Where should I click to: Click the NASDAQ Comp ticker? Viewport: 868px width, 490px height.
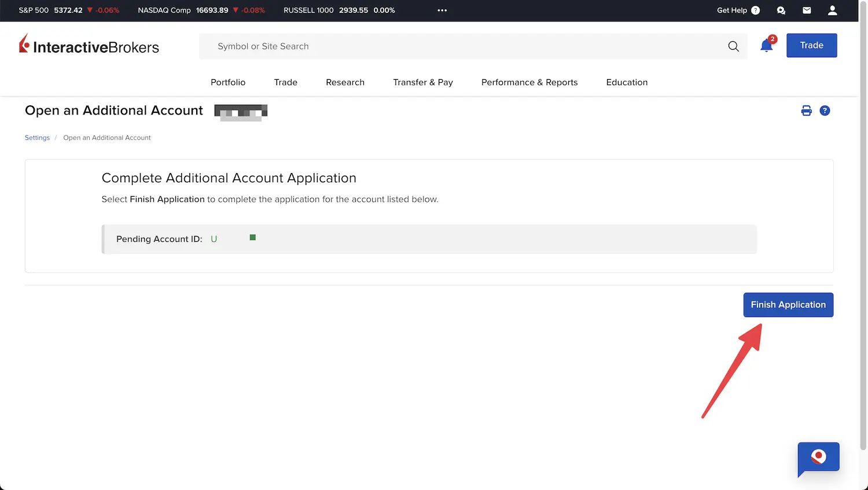tap(201, 10)
